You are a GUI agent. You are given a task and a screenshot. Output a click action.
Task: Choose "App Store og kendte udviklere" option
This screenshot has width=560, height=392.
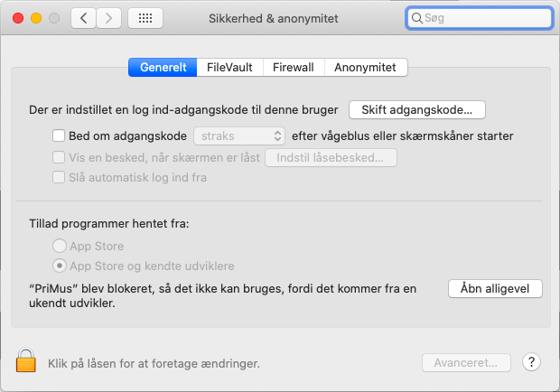click(x=60, y=266)
